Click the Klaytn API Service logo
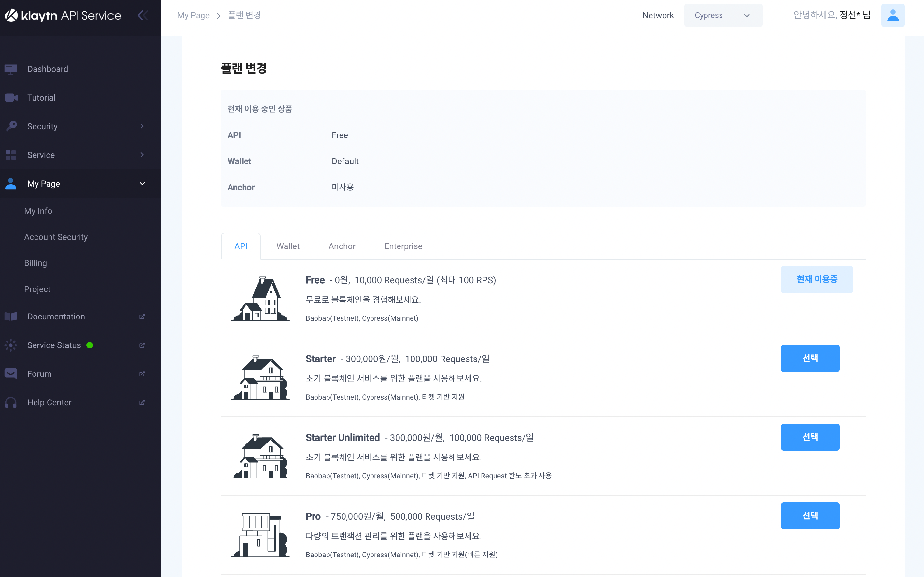 tap(63, 15)
